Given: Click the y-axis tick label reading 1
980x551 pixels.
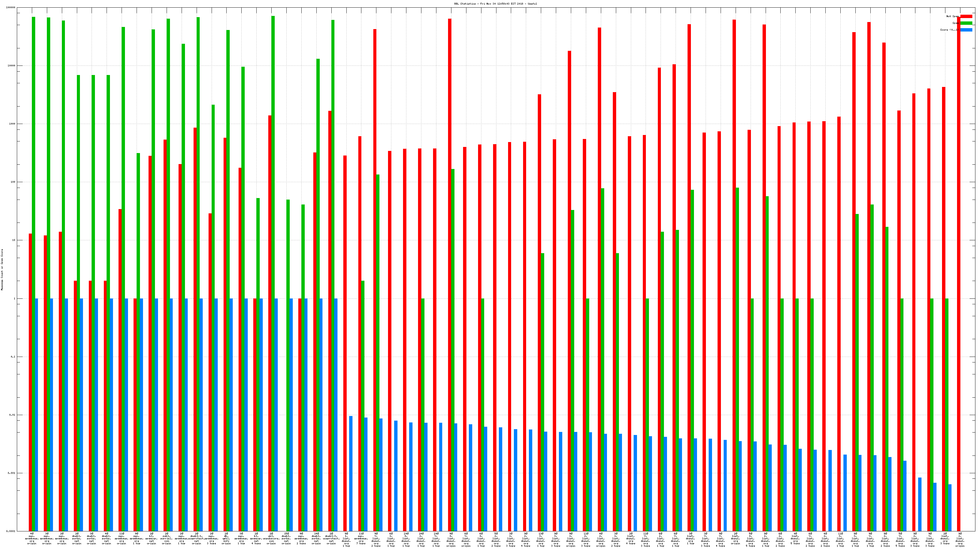Looking at the screenshot, I should point(15,298).
